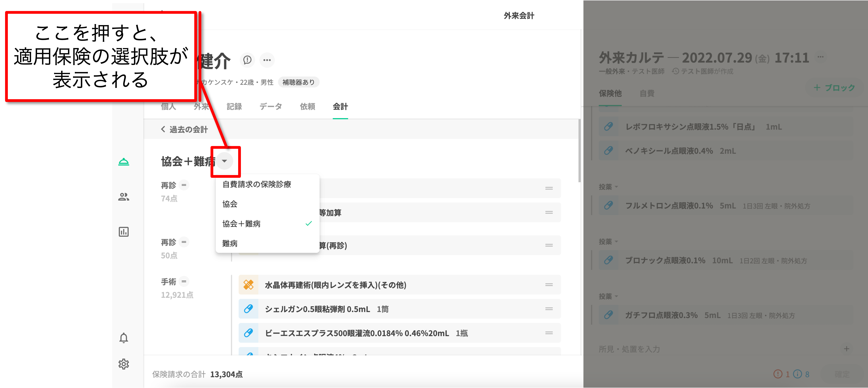Click the reception bell icon in sidebar

pos(124,162)
